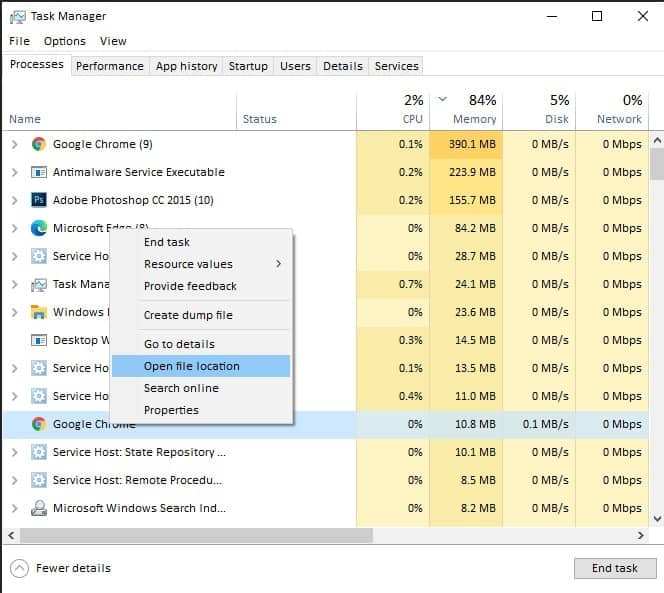Sort by the CPU column header
The image size is (664, 593).
(393, 109)
